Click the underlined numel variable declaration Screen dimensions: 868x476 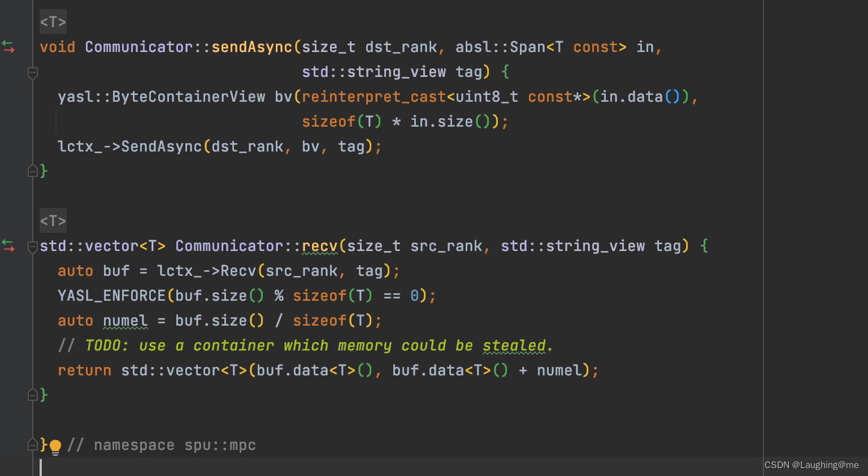click(125, 321)
